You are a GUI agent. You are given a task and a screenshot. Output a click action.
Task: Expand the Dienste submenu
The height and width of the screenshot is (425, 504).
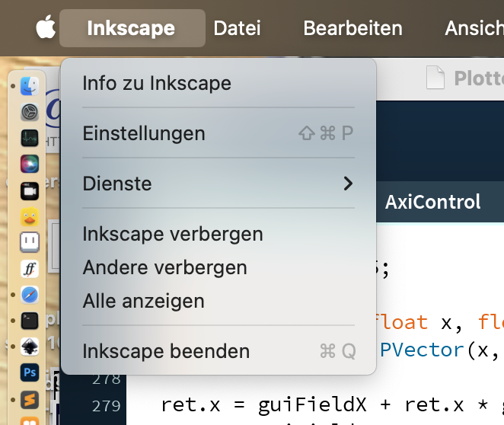click(x=219, y=184)
